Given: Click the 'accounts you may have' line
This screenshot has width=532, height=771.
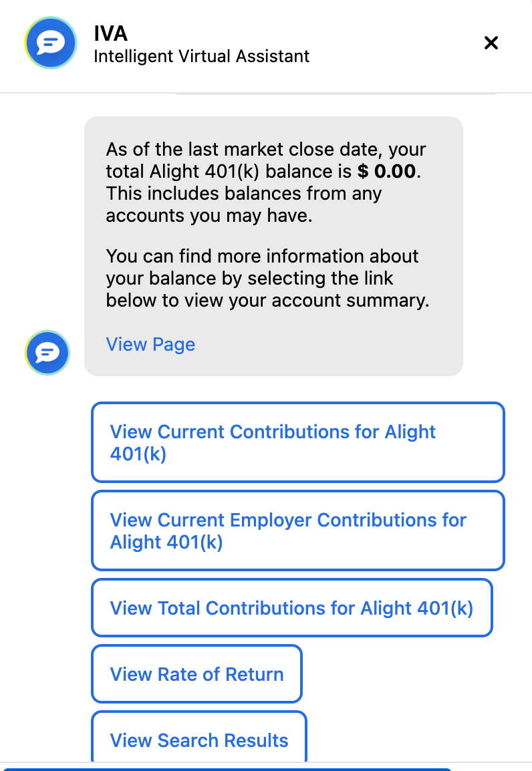Looking at the screenshot, I should [209, 216].
